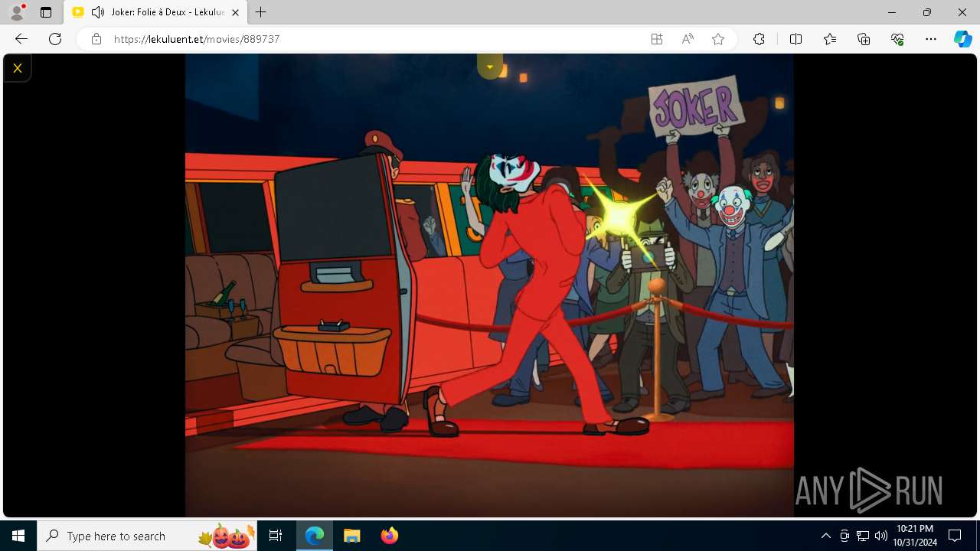Activate Read aloud in address bar
980x551 pixels.
pos(688,39)
